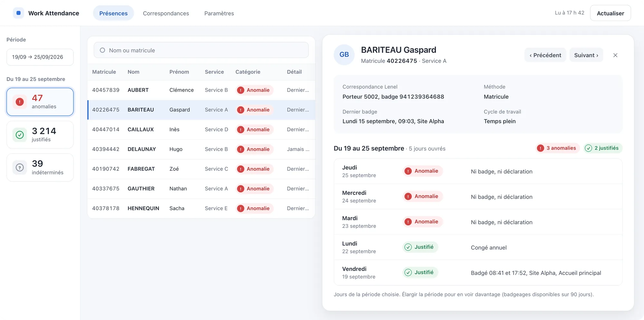Image resolution: width=644 pixels, height=320 pixels.
Task: Click the Anomalie badge in the AUBERT row
Action: point(254,90)
